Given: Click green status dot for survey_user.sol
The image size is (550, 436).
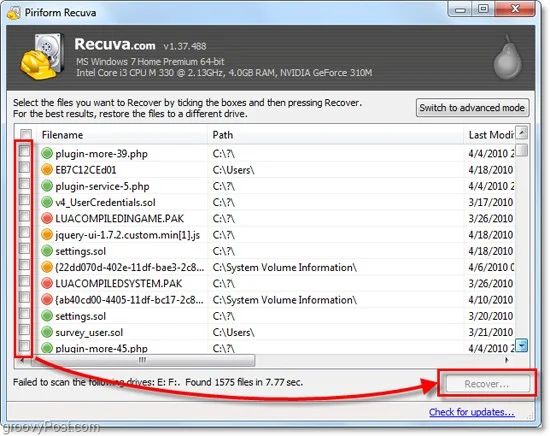Looking at the screenshot, I should click(47, 332).
